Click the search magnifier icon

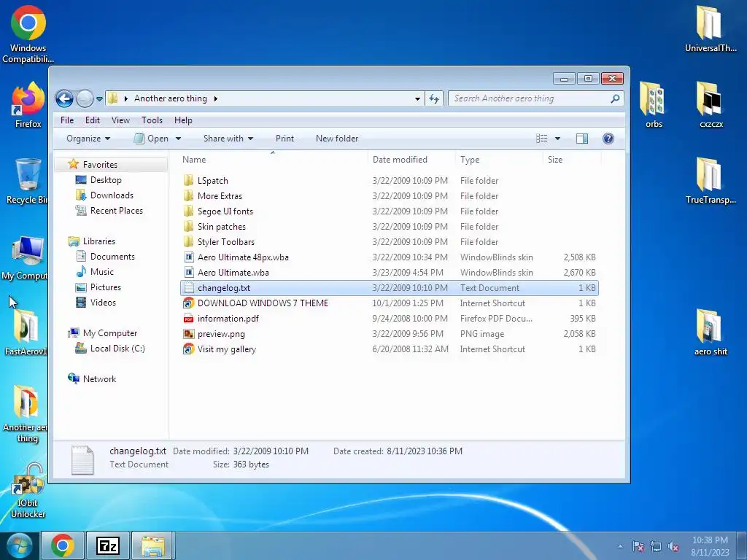click(x=615, y=98)
